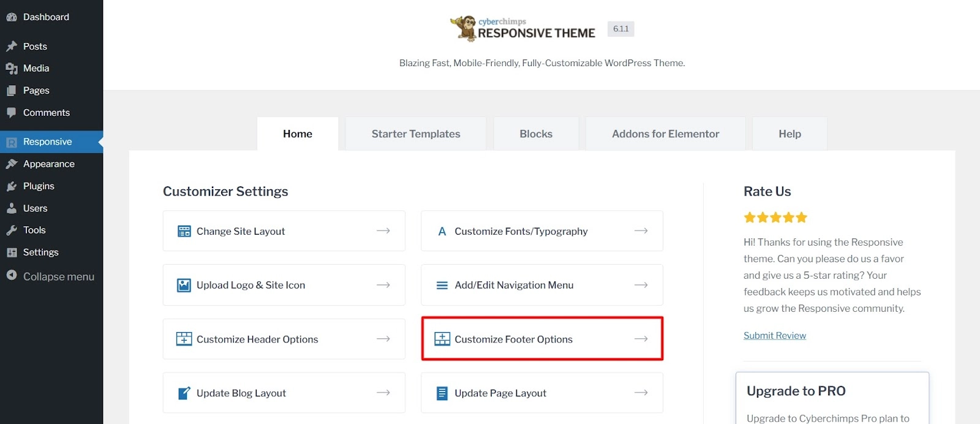Image resolution: width=980 pixels, height=424 pixels.
Task: Click the Appearance paintbrush icon
Action: point(11,164)
